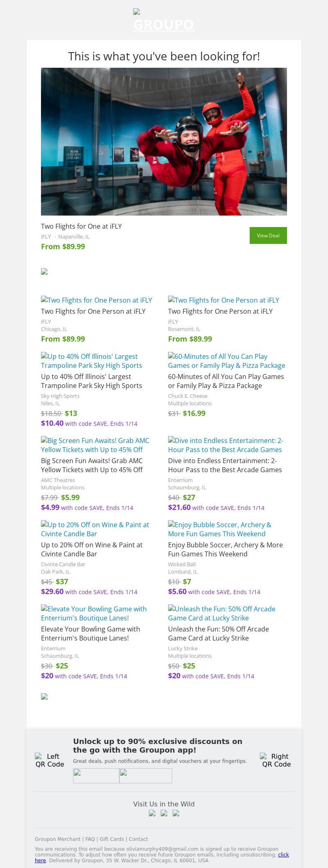Screen dimensions: 328x868
Task: Click the 'click here' unsubscribe link
Action: click(x=283, y=854)
